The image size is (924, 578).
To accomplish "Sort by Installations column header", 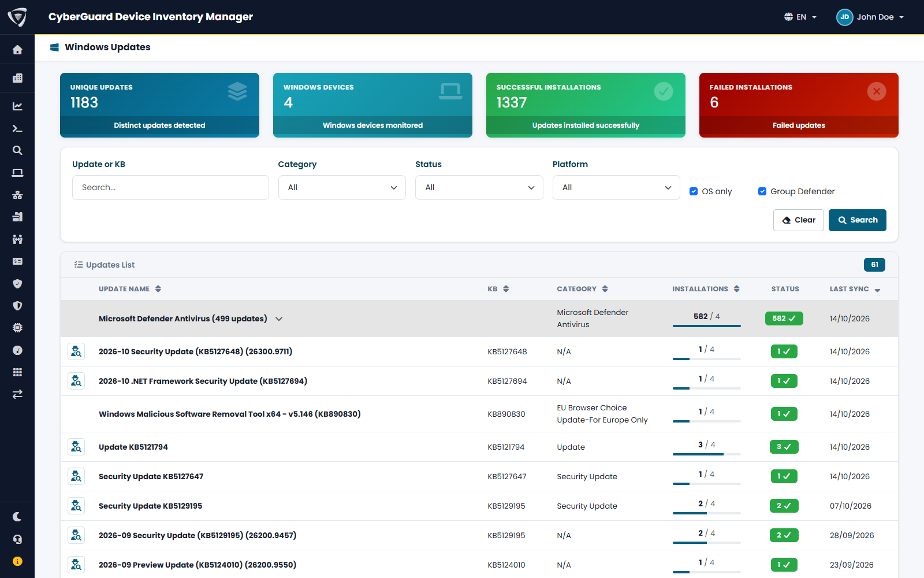I will pos(706,289).
